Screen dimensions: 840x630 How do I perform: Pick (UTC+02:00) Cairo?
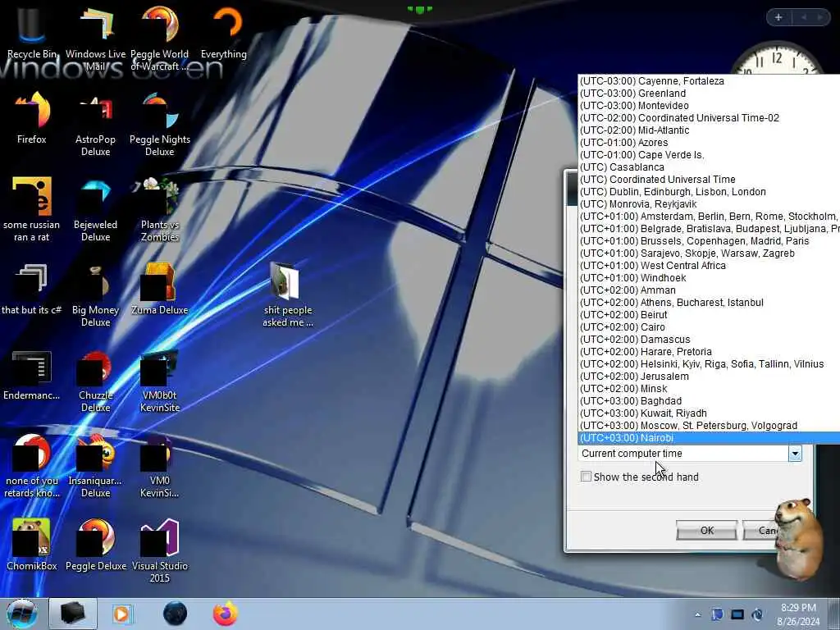710,327
